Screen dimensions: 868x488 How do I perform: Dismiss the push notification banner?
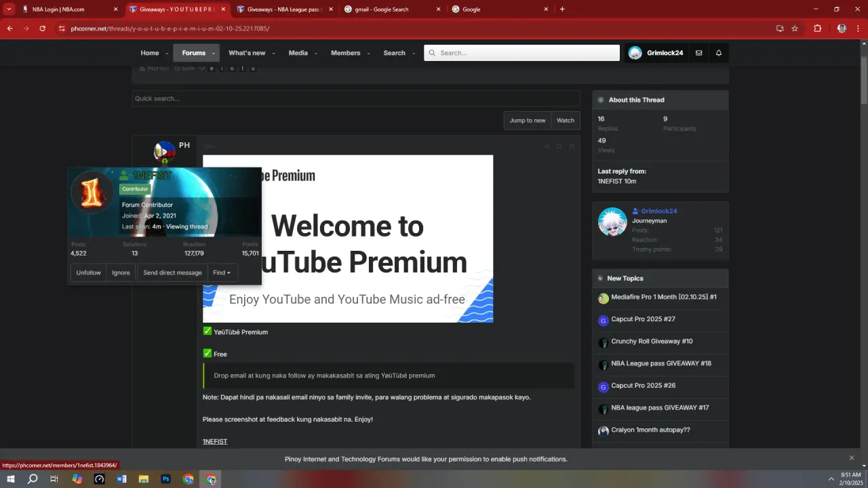pyautogui.click(x=852, y=458)
